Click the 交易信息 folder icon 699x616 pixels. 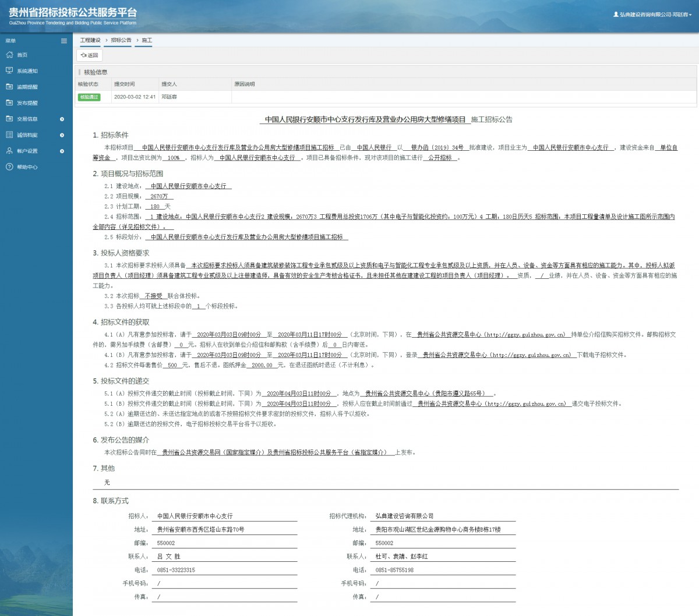(9, 119)
